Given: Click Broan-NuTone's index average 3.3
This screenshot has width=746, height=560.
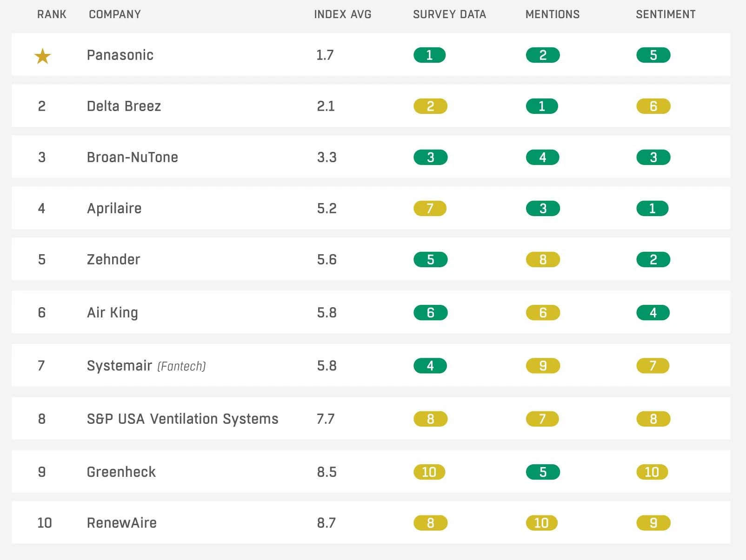Looking at the screenshot, I should 327,157.
